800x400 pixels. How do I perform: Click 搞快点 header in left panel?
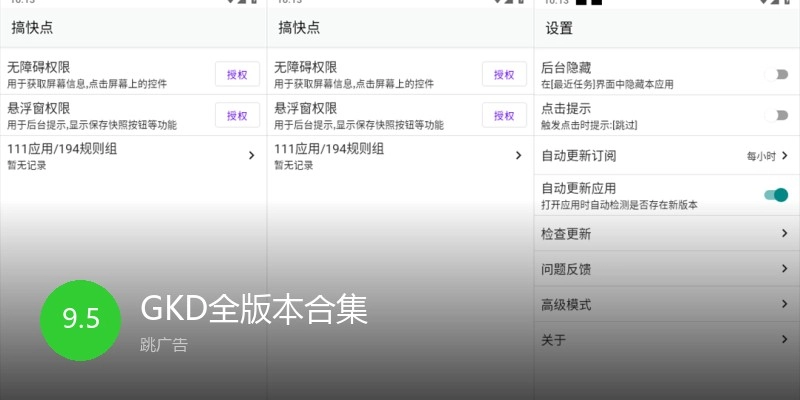tap(32, 28)
